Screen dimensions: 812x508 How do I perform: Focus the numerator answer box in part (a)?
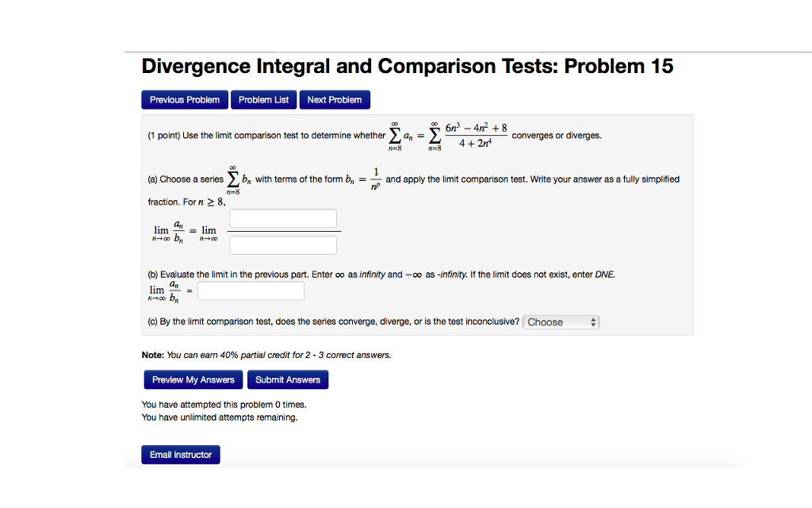[x=283, y=218]
